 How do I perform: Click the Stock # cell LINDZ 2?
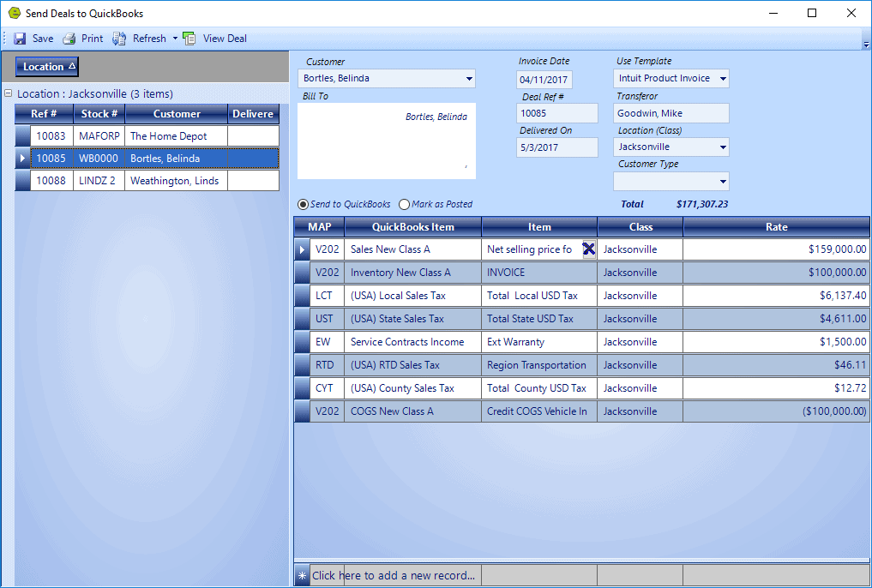[x=99, y=181]
